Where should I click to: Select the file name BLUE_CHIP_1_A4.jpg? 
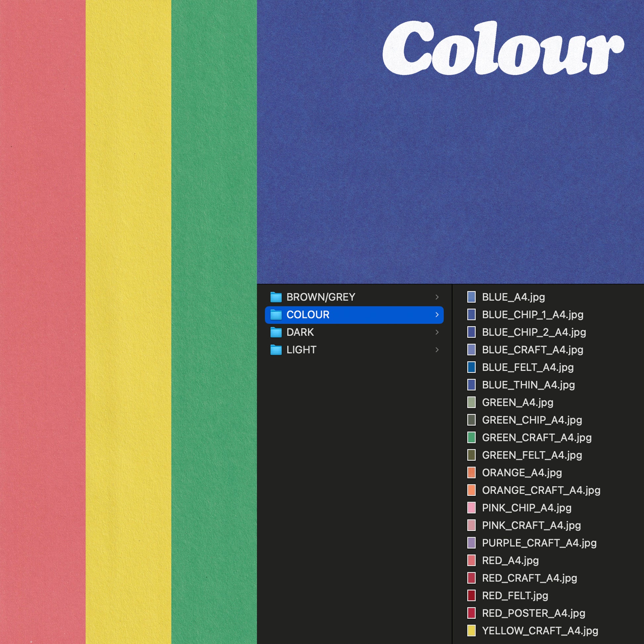point(533,315)
